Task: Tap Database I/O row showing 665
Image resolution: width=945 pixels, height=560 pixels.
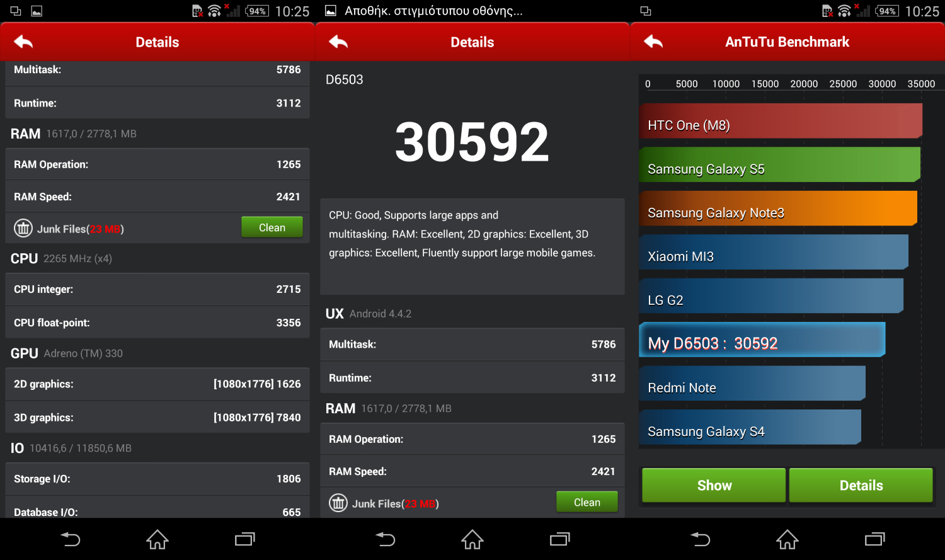Action: pyautogui.click(x=157, y=508)
